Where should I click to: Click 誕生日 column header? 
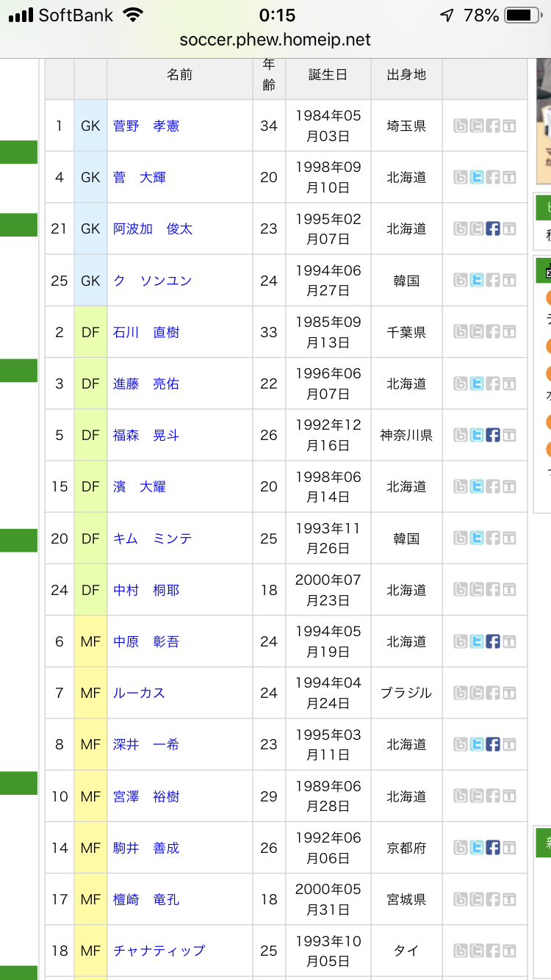328,75
